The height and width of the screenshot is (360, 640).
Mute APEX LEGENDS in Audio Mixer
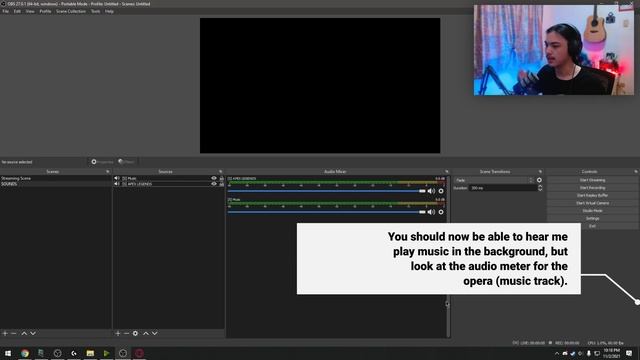(431, 191)
